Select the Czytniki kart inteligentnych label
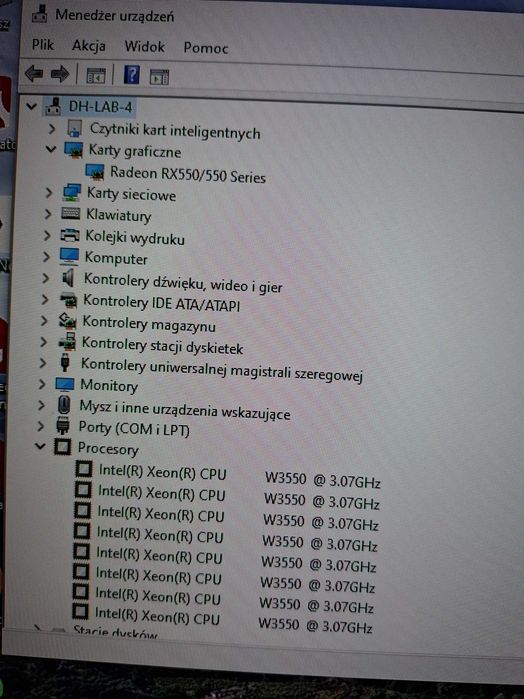 pos(175,131)
